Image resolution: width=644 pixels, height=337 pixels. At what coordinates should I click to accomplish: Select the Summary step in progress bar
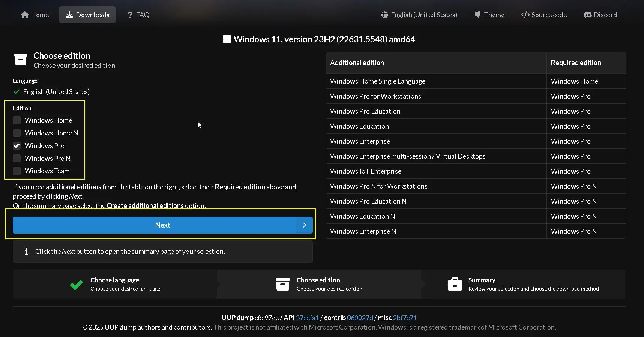[x=523, y=284]
